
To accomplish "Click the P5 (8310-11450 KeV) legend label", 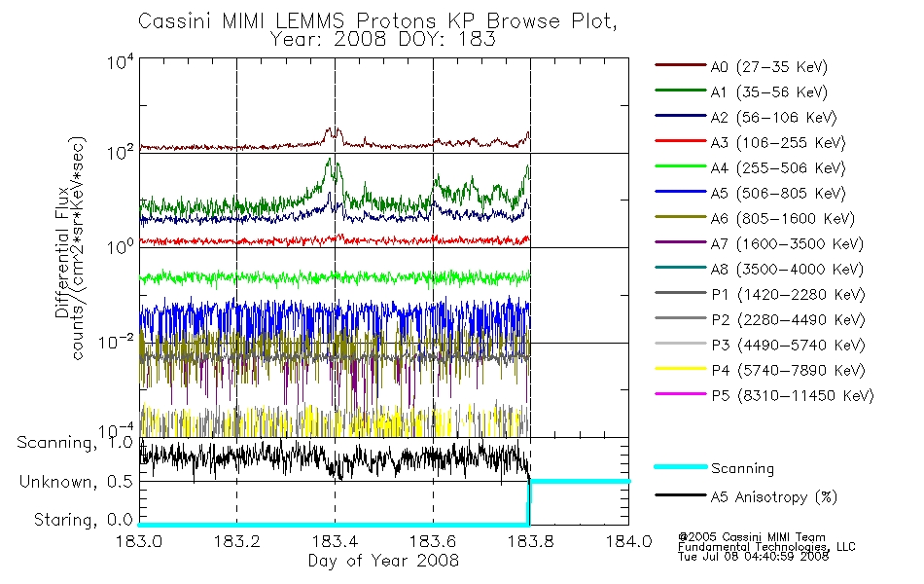I will pos(793,396).
